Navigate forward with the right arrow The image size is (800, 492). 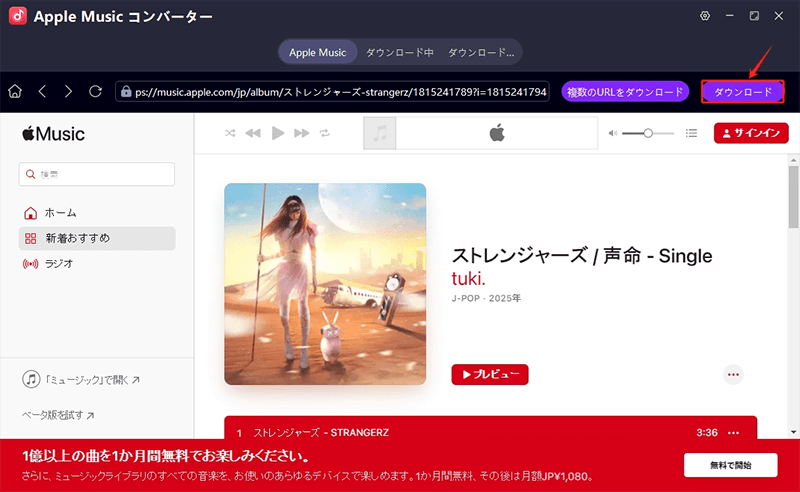click(68, 91)
